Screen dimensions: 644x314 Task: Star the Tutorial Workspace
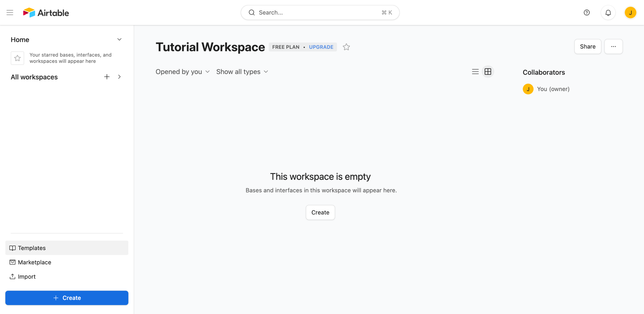(346, 47)
